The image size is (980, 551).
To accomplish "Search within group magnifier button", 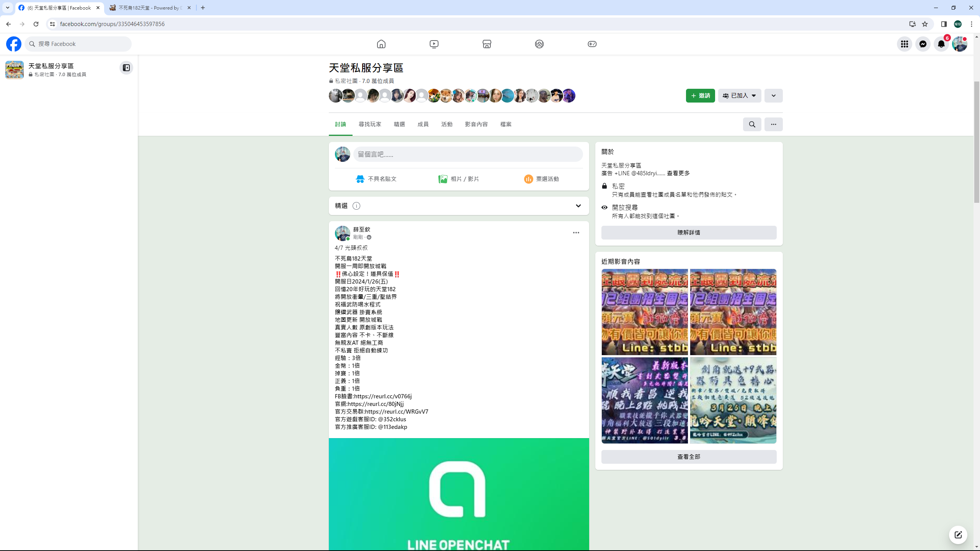I will coord(752,124).
